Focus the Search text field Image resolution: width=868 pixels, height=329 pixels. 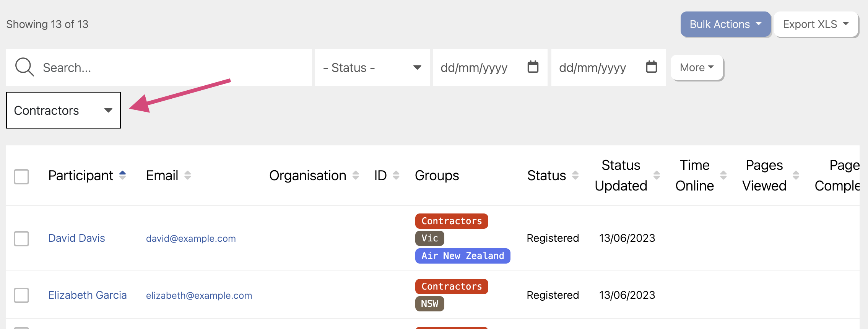tap(172, 67)
